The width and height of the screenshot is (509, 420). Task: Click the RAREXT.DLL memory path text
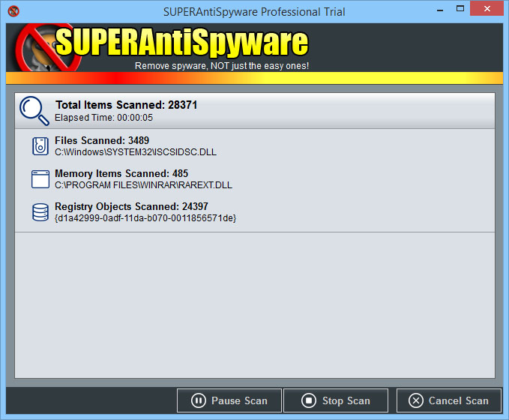(x=143, y=184)
